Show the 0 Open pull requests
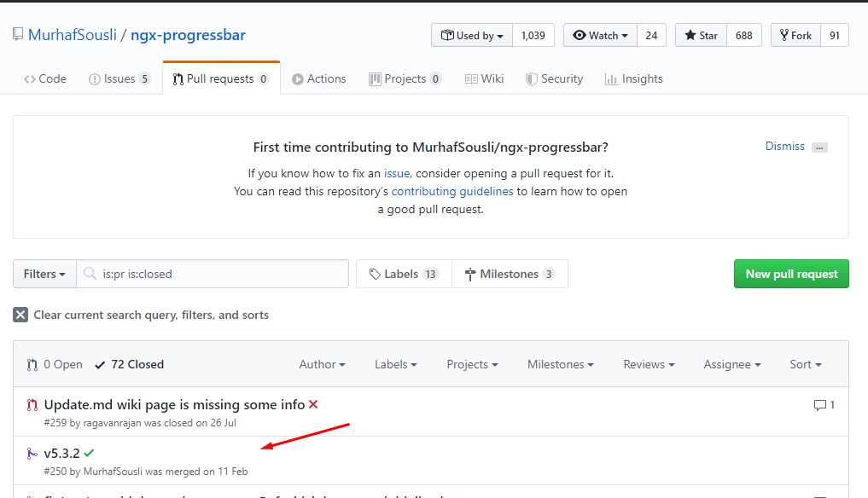Image resolution: width=868 pixels, height=498 pixels. 55,364
